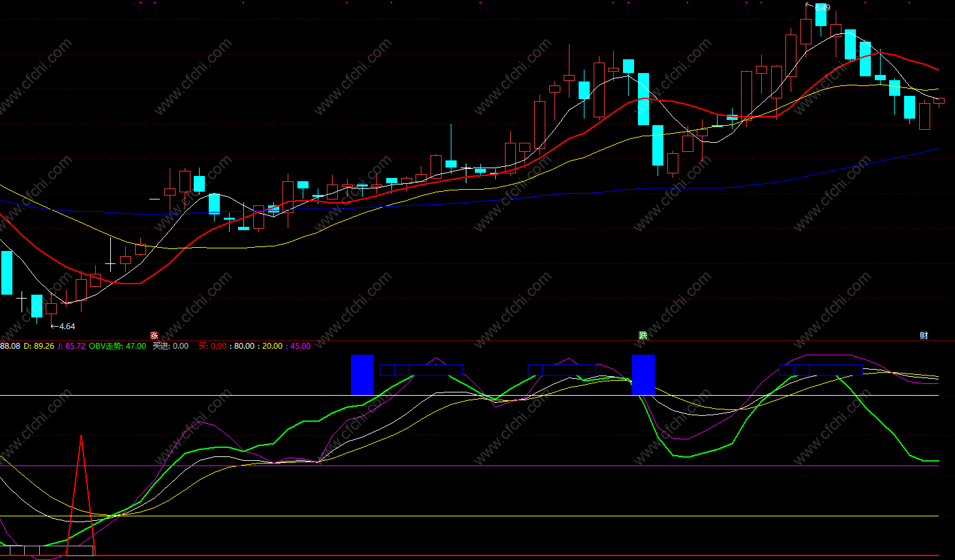Select the 买进: 0.00 indicator label
The image size is (955, 560).
[x=171, y=346]
